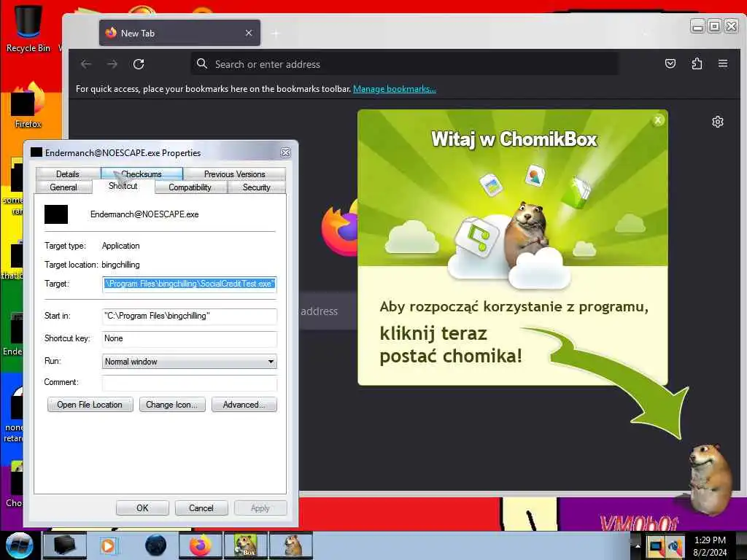Open the Firefox desktop shortcut
Image resolution: width=747 pixels, height=560 pixels.
point(28,105)
